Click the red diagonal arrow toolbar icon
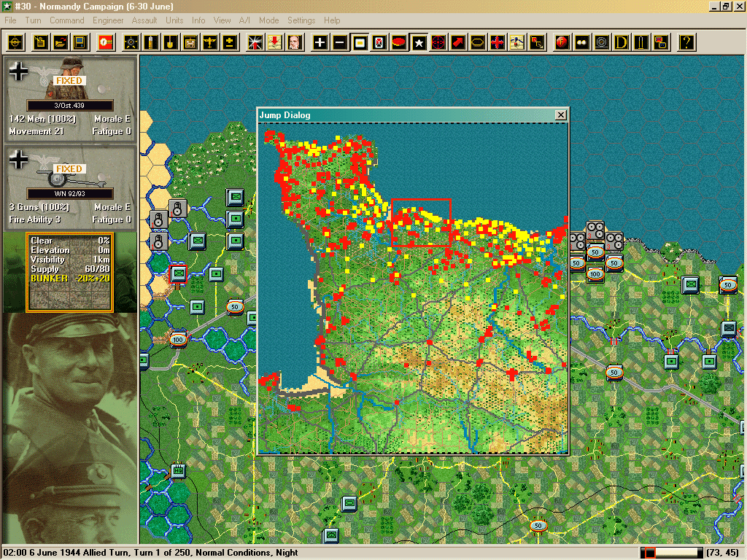The height and width of the screenshot is (560, 747). (x=458, y=42)
